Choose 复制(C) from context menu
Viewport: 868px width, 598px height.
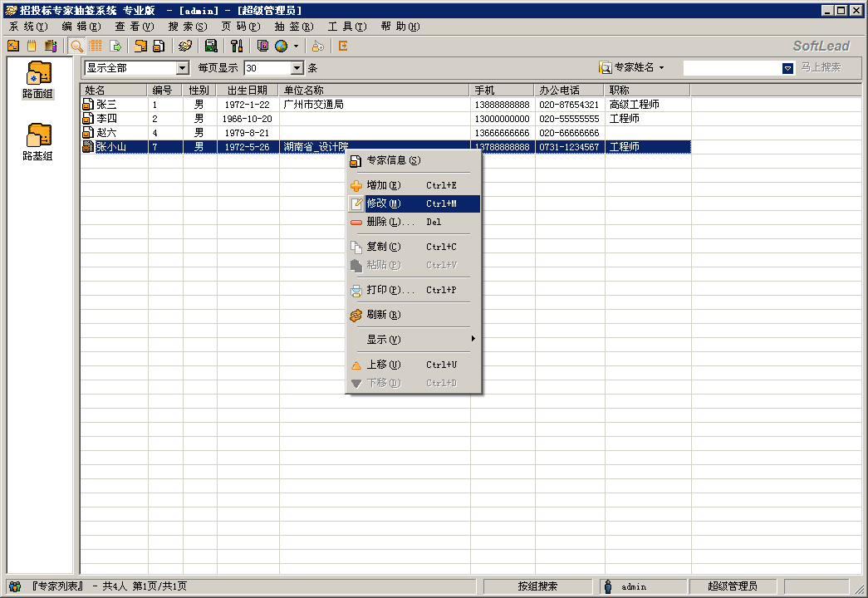coord(414,247)
